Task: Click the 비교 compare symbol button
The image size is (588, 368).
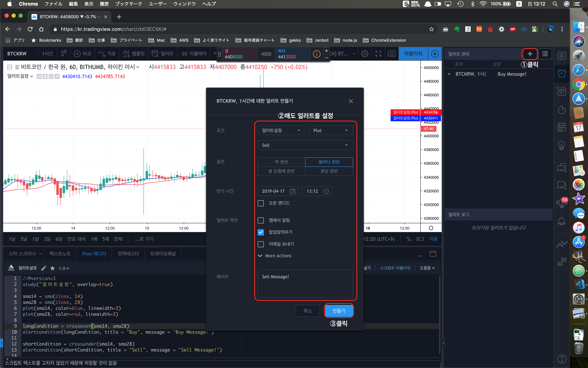Action: [x=83, y=54]
